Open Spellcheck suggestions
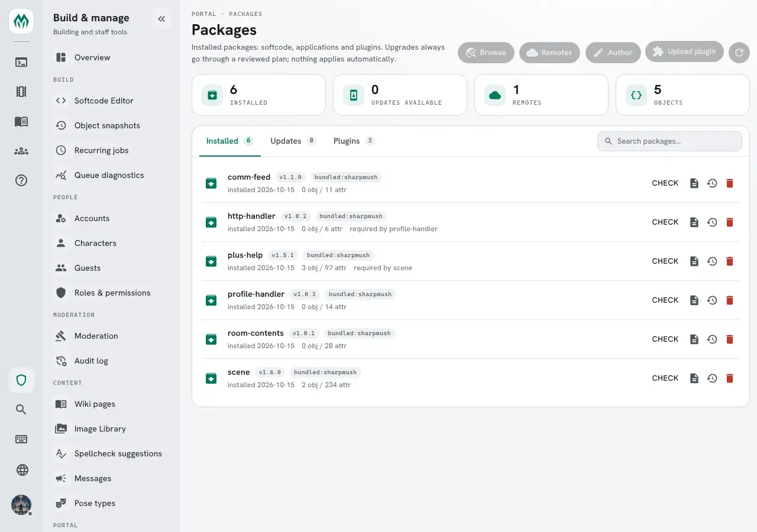 point(111,453)
